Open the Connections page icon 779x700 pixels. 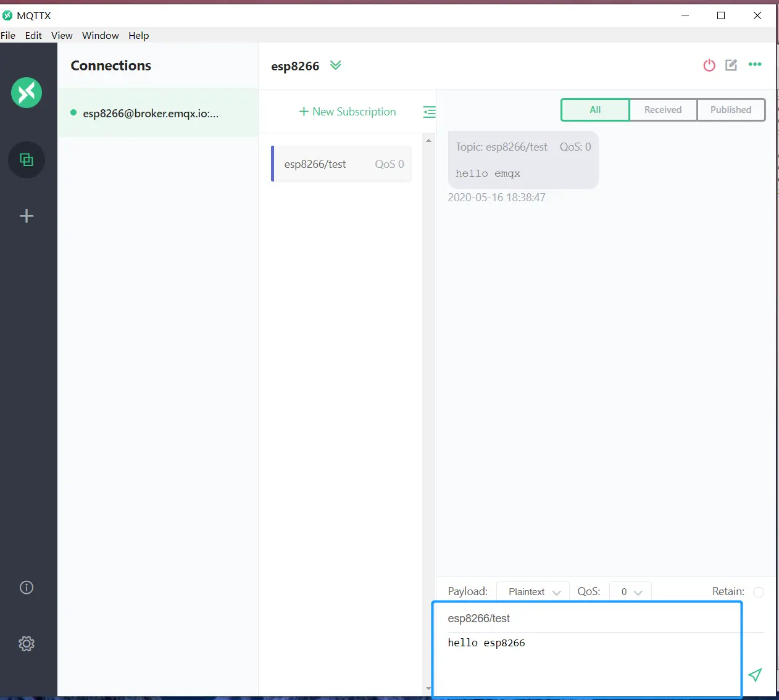tap(27, 160)
